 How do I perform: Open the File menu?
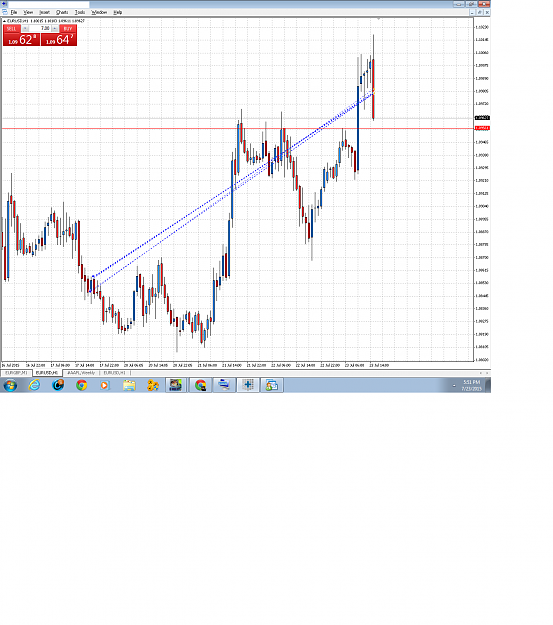tap(14, 12)
